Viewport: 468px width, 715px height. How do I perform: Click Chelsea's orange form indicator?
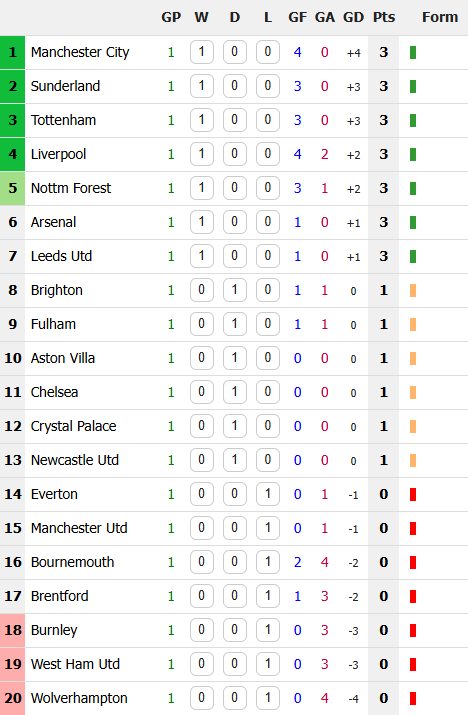(413, 393)
